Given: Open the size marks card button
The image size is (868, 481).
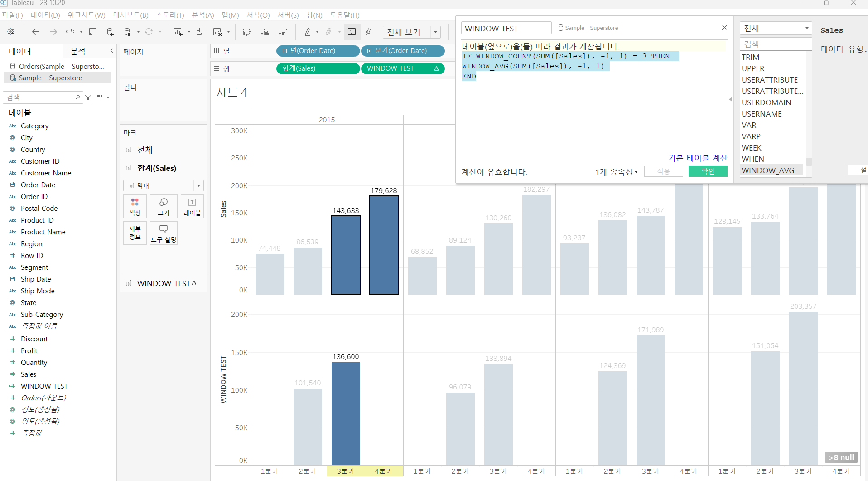Looking at the screenshot, I should [164, 206].
